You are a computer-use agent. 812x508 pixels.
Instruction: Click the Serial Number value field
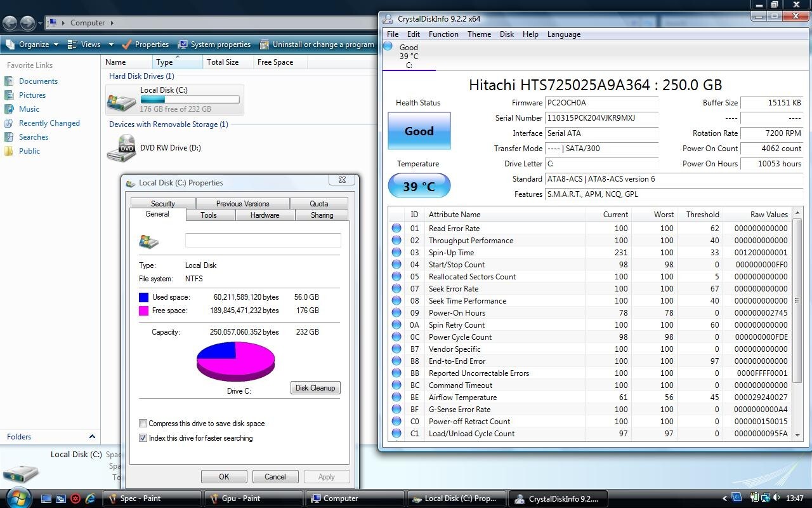(601, 118)
